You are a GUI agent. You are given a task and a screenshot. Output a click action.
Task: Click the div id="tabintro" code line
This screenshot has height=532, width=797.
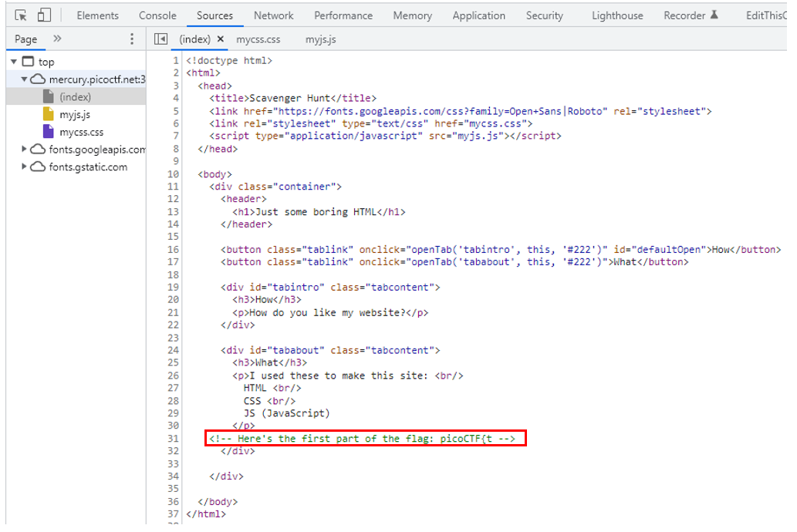pyautogui.click(x=330, y=287)
